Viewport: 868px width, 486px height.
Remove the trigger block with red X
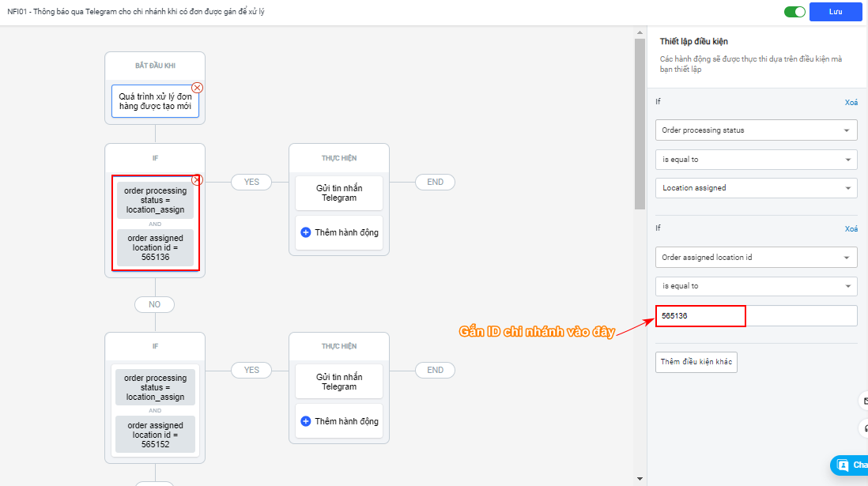(198, 88)
